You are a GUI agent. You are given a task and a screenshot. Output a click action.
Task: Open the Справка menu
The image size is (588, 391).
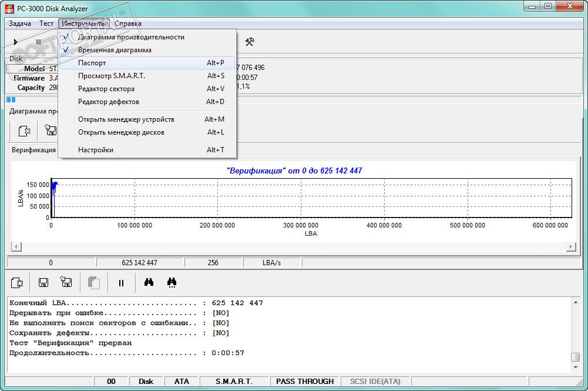(127, 24)
